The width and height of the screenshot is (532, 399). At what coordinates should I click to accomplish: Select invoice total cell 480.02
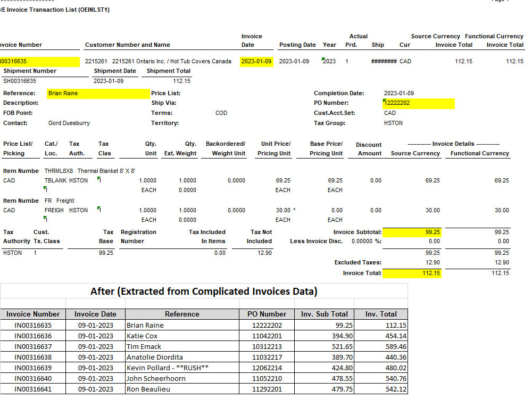[381, 368]
